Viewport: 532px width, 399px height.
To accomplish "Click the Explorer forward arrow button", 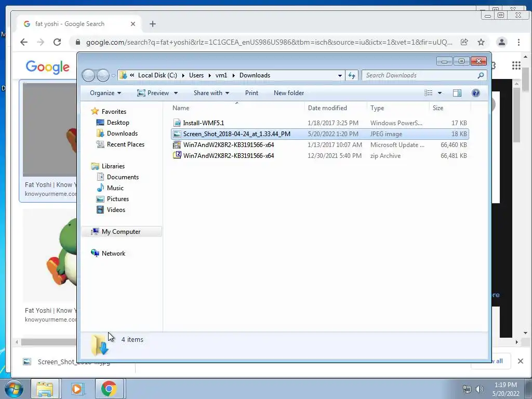I will pos(103,75).
